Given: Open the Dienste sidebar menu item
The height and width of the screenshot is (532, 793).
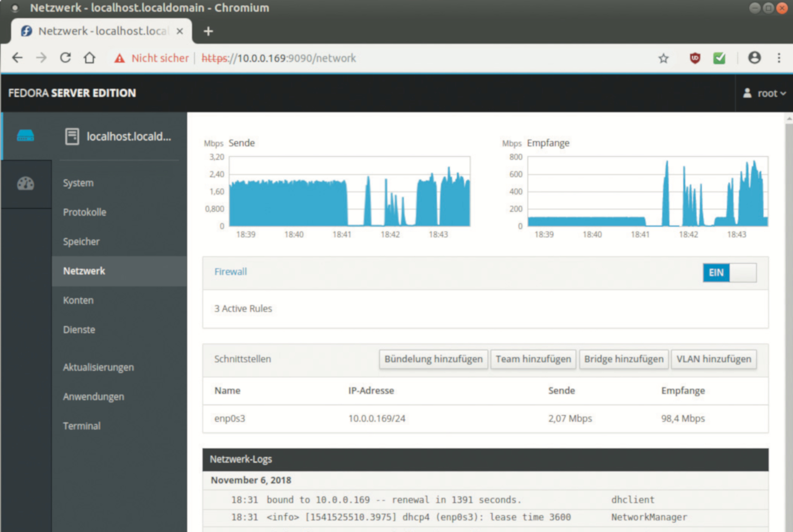Looking at the screenshot, I should click(79, 329).
